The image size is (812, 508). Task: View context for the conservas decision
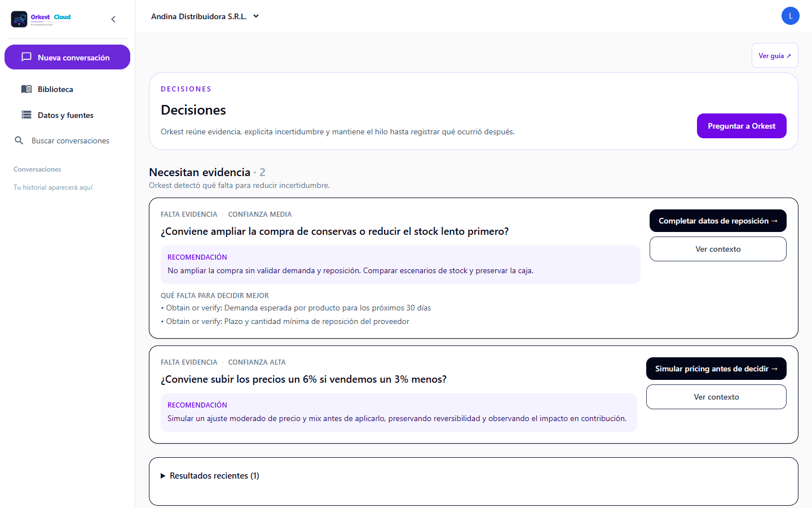click(718, 249)
